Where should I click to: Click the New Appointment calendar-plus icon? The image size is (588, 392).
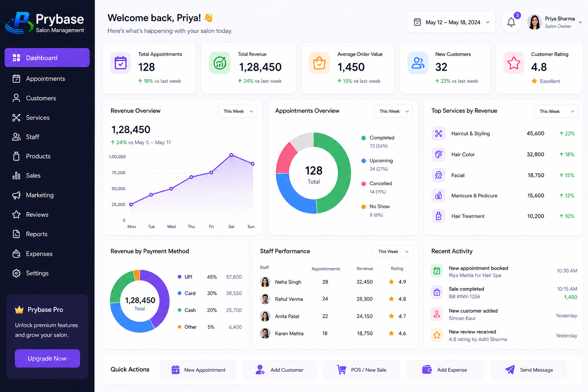[x=175, y=369]
